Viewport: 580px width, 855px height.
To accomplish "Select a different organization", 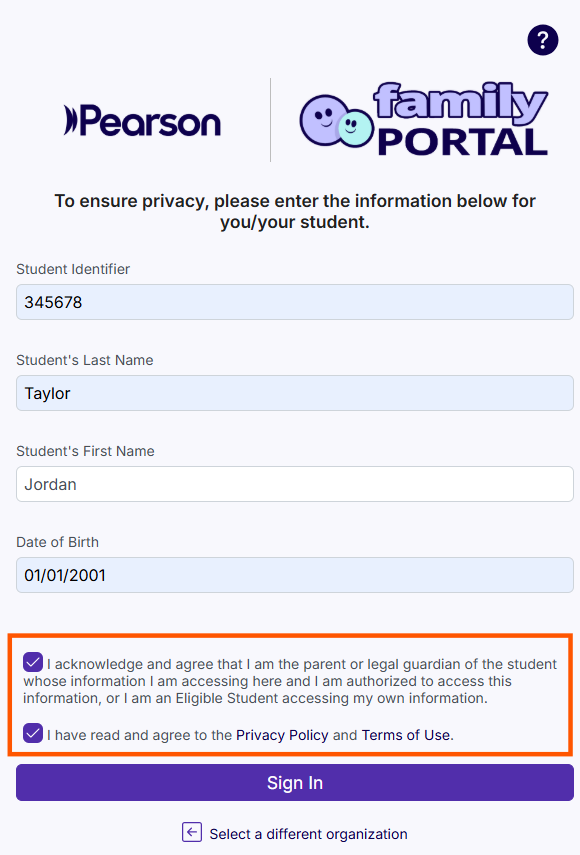I will tap(309, 833).
